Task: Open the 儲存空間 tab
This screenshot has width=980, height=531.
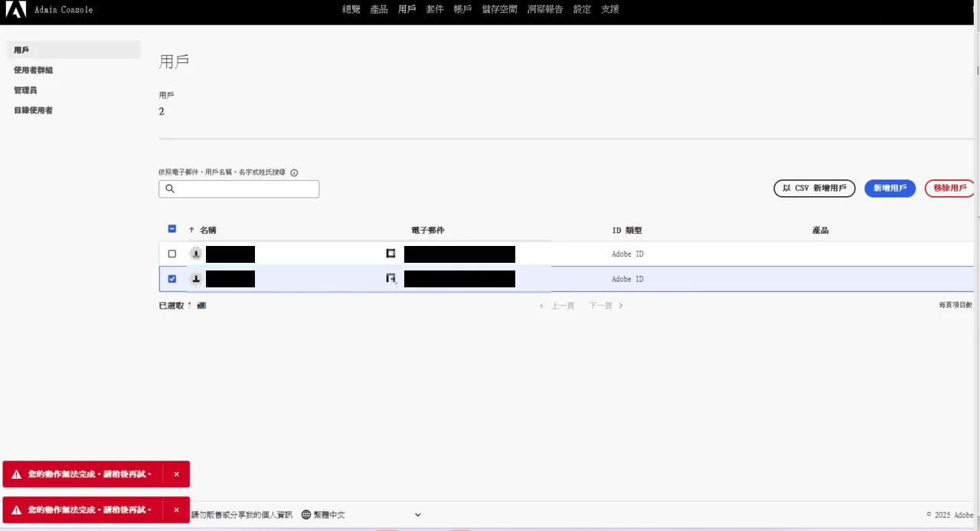Action: pos(500,10)
